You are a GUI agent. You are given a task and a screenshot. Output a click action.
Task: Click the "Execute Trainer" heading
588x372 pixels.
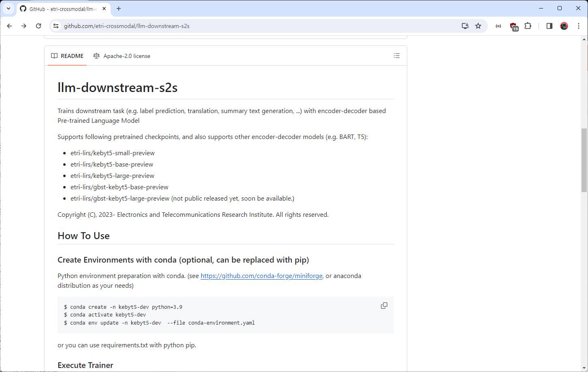tap(86, 365)
